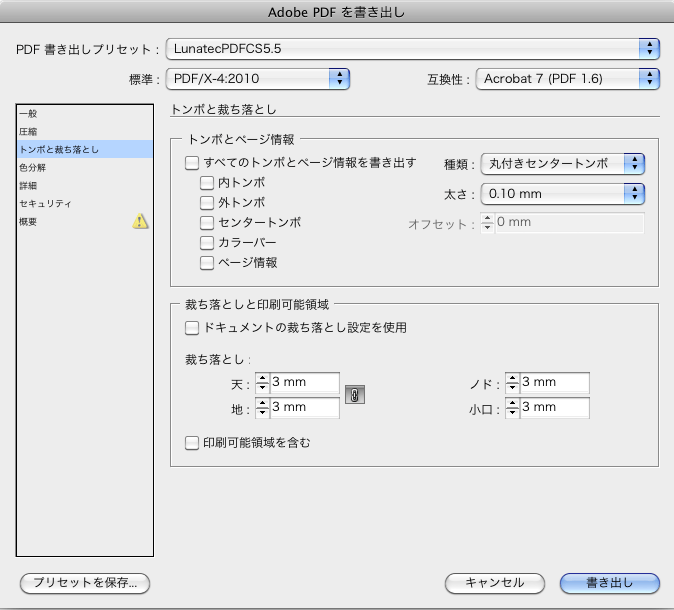Select トンボと裁ち落とし in the category list
The image size is (674, 610).
click(x=85, y=149)
